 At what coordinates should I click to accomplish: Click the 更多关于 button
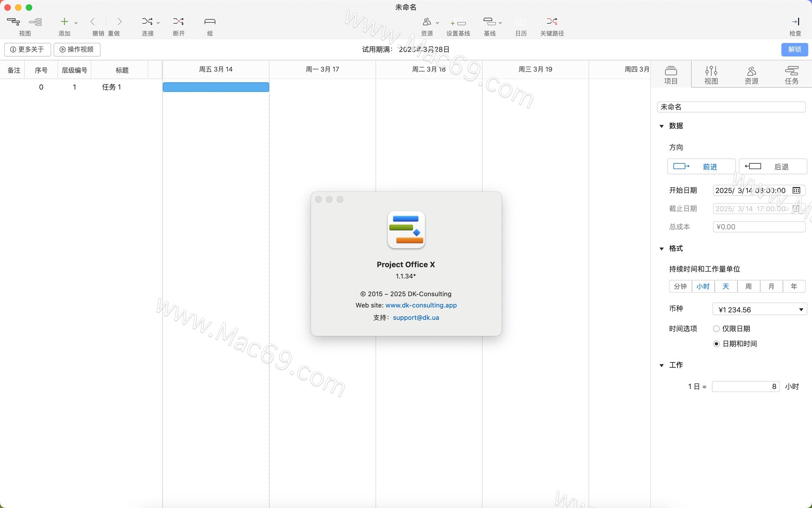[27, 50]
